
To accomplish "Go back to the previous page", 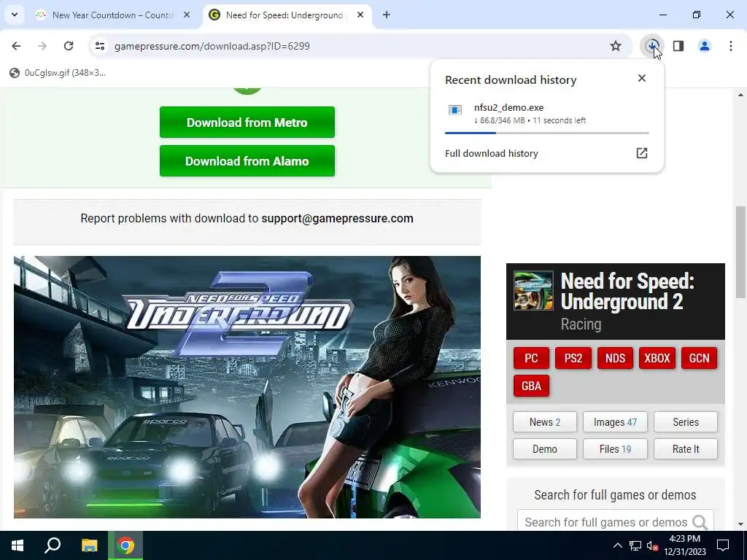I will pos(16,46).
